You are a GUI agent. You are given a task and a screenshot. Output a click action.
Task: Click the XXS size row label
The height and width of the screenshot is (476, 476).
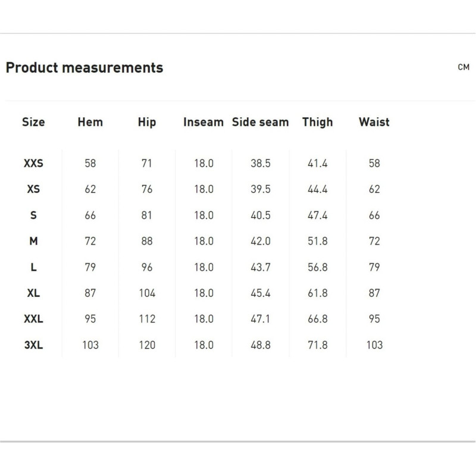coord(33,164)
